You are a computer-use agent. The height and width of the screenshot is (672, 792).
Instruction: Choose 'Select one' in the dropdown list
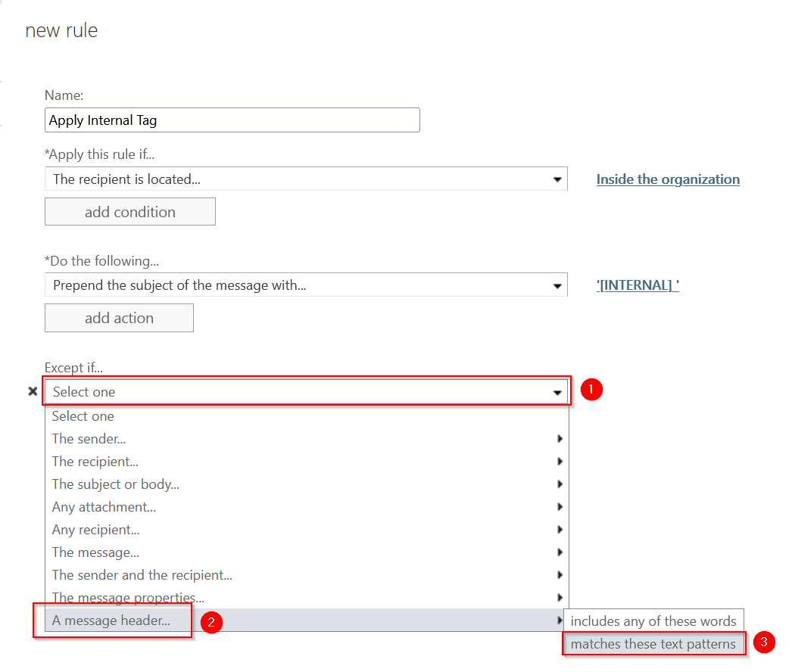click(83, 416)
